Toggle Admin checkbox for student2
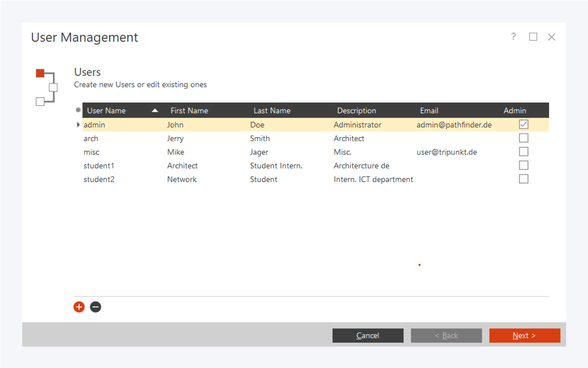 (x=523, y=179)
